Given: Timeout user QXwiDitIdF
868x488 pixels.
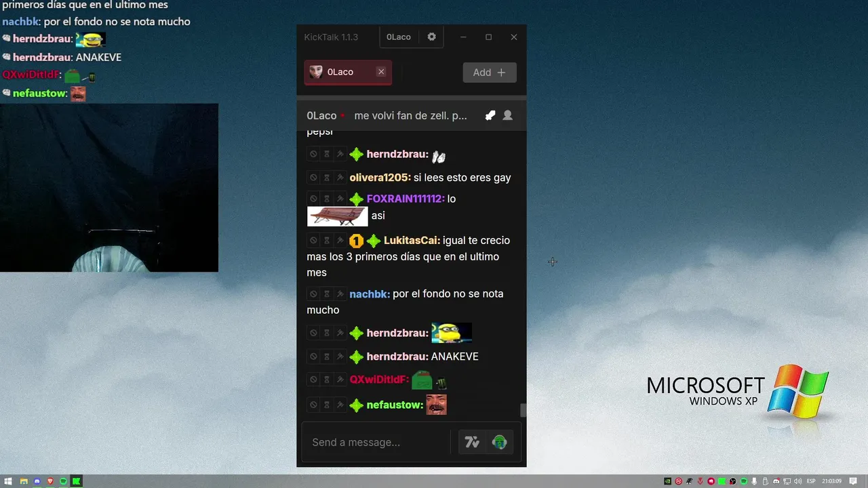Looking at the screenshot, I should coord(326,380).
